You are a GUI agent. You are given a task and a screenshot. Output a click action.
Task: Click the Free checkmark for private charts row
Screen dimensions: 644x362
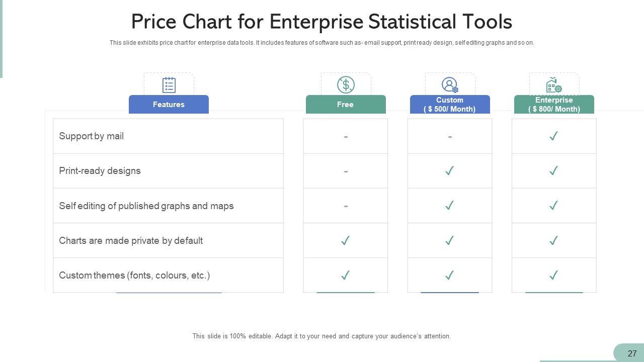coord(345,241)
